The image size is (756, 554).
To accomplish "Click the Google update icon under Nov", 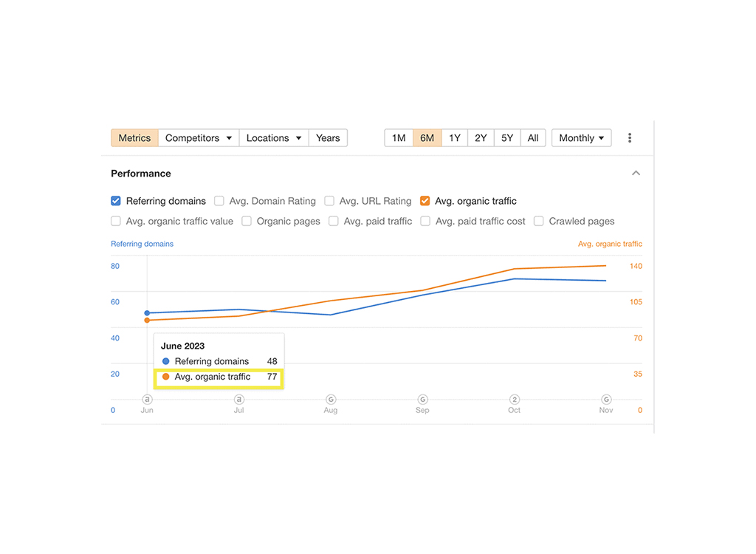I will pyautogui.click(x=605, y=400).
